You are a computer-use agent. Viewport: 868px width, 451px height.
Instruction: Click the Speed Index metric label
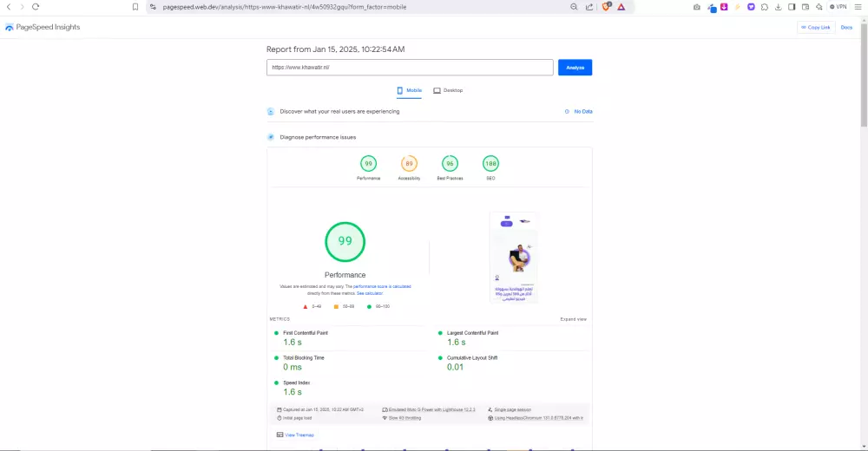click(x=297, y=383)
